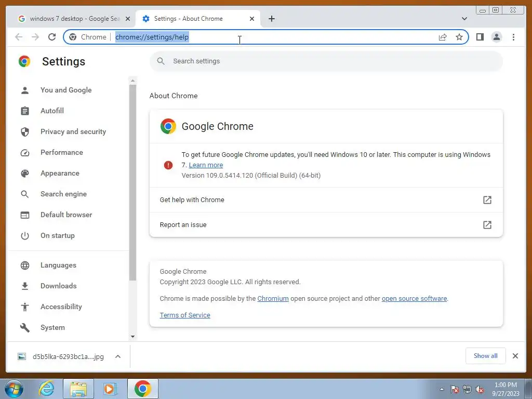
Task: Open the side panel icon
Action: click(480, 37)
